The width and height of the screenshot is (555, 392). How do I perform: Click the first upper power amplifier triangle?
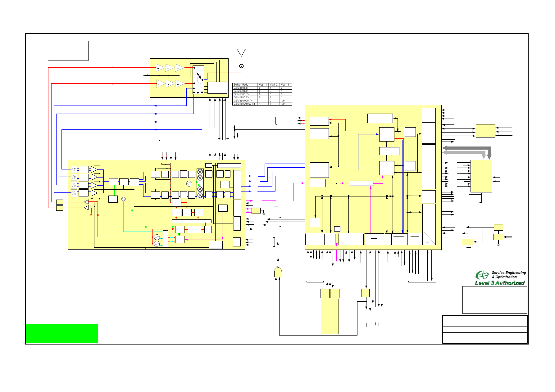tap(160, 68)
